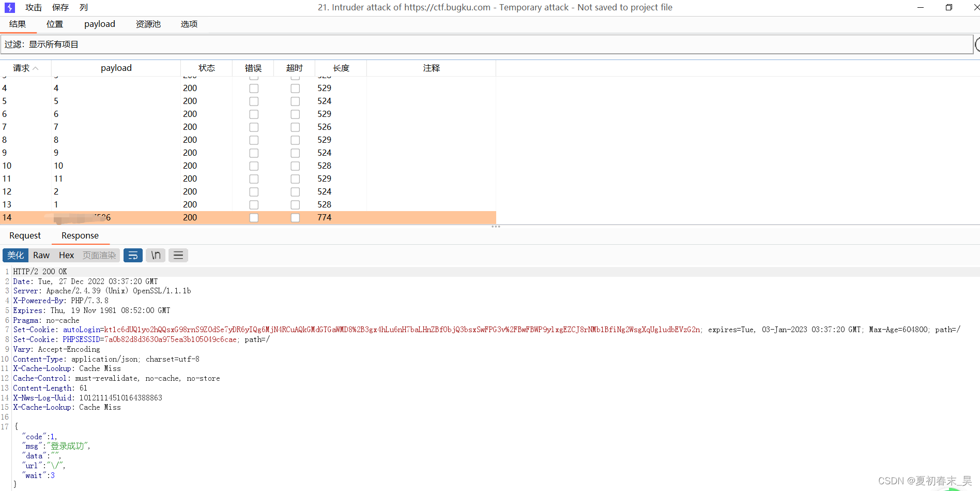Click the Burp Intruder lightning icon

click(10, 8)
